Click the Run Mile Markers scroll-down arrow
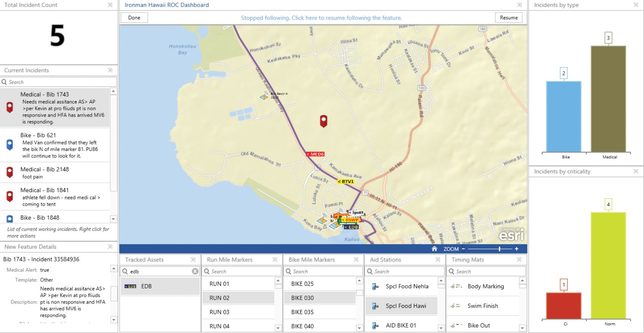 click(x=278, y=328)
